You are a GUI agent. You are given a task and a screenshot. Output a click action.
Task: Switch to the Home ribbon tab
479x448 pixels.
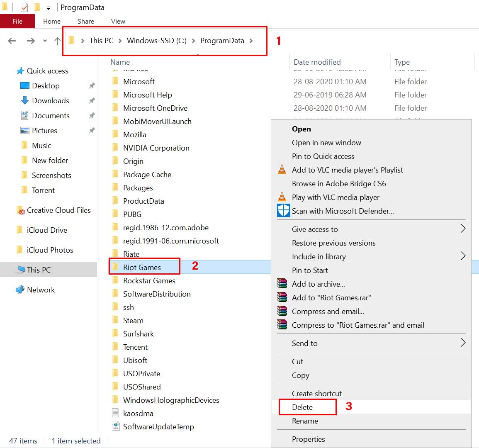[x=51, y=22]
